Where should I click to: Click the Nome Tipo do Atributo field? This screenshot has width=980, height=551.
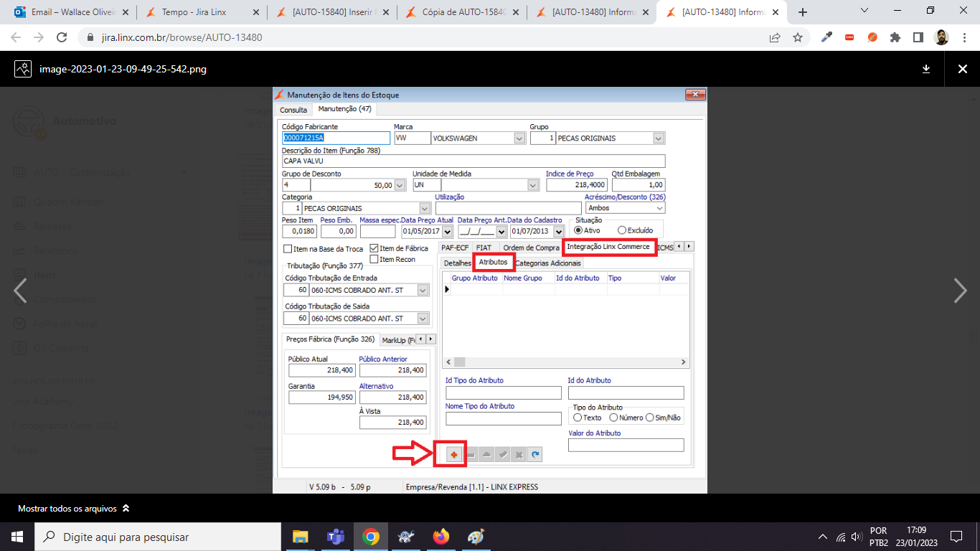tap(504, 418)
